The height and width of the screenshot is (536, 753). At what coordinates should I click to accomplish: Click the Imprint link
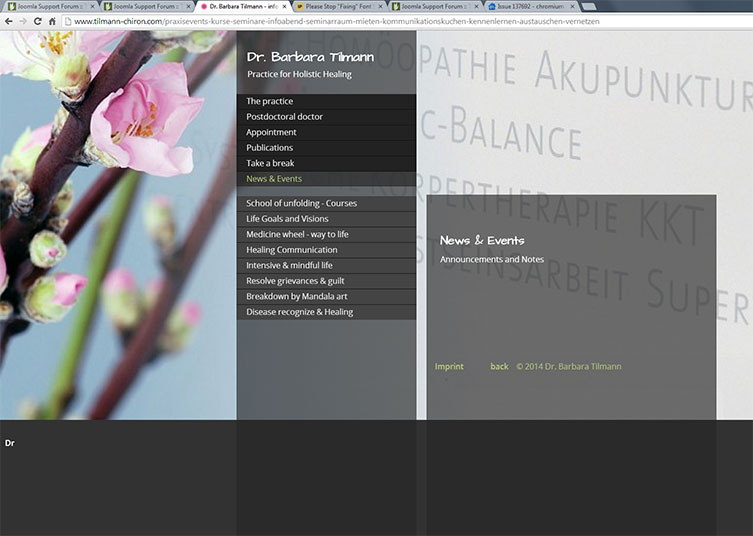(449, 366)
